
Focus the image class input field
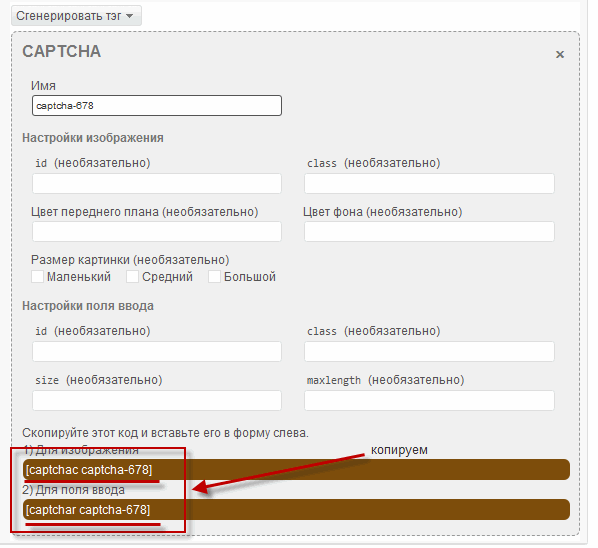click(x=429, y=183)
